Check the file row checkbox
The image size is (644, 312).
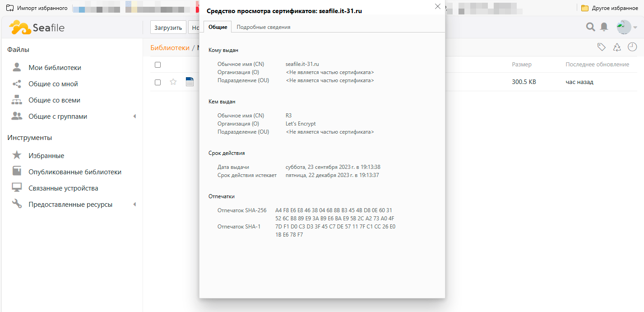point(158,82)
